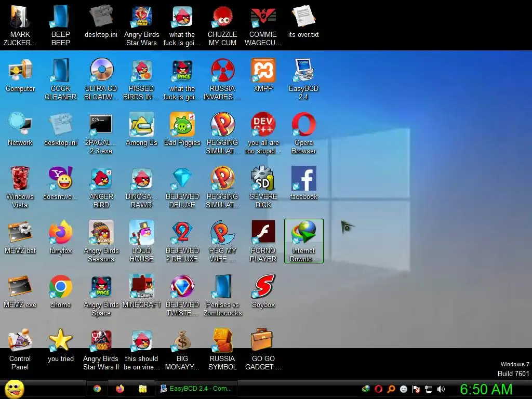Viewport: 532px width, 399px height.
Task: Select the ANGER BIRD shortcut
Action: pos(101,187)
